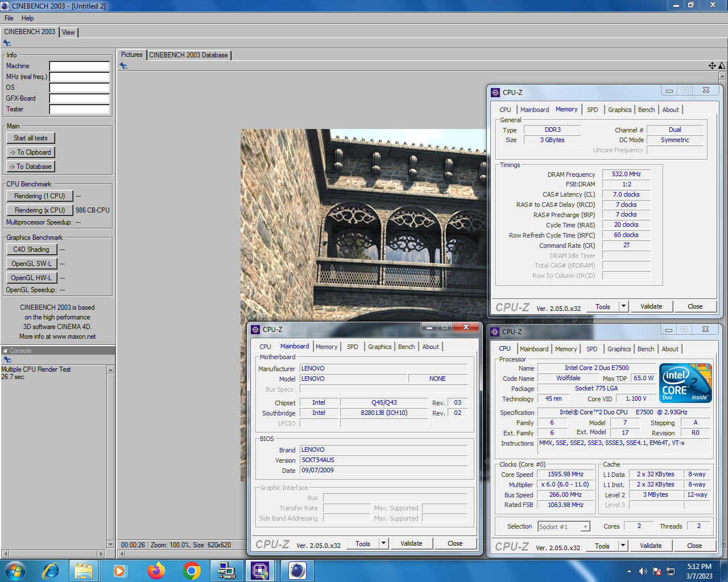The height and width of the screenshot is (582, 728).
Task: Click the zoom triangle icon in picture view
Action: [722, 66]
